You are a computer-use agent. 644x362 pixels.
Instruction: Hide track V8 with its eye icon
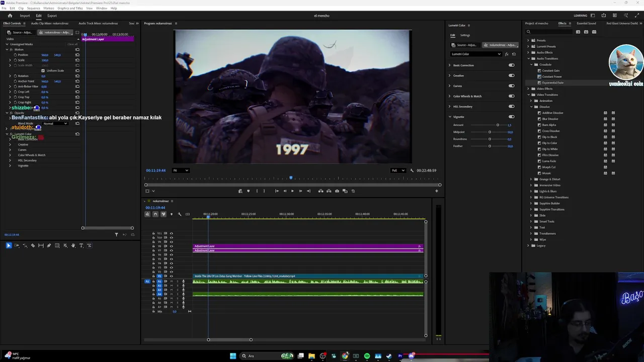[171, 246]
